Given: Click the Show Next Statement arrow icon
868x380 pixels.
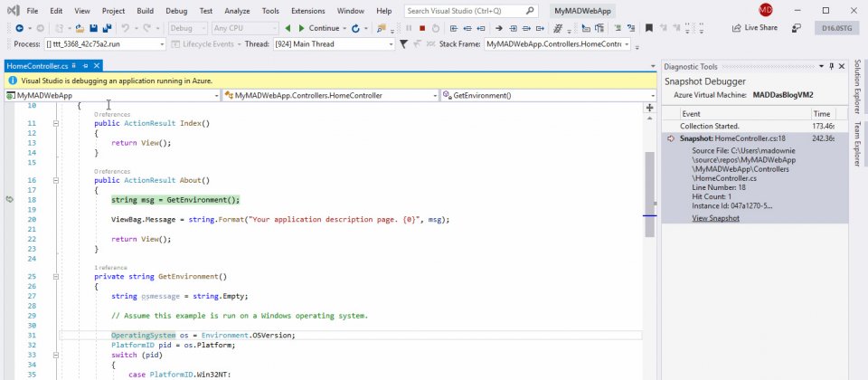Looking at the screenshot, I should point(498,28).
